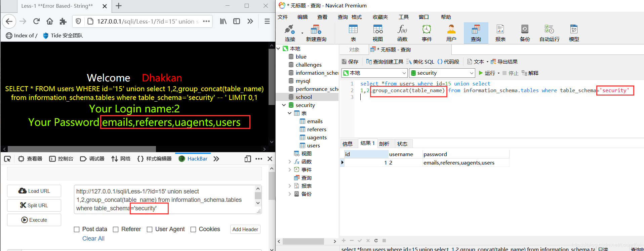644x251 pixels.
Task: Expand the 事件 events node
Action: 290,170
